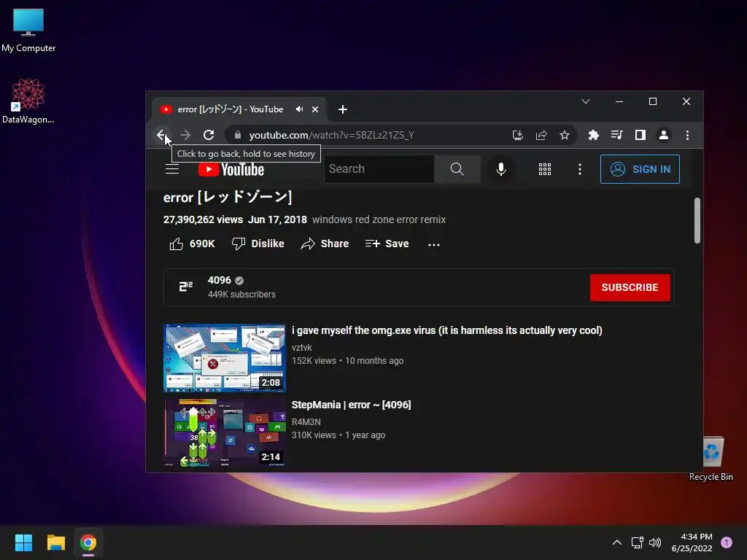The width and height of the screenshot is (747, 560).
Task: Mute the tab via speaker icon
Action: click(x=299, y=109)
